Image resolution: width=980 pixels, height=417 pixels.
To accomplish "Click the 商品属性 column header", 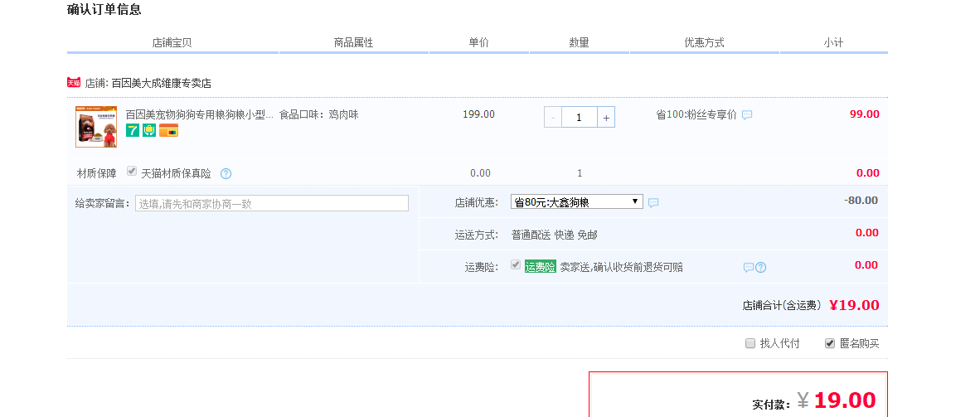I will (x=354, y=42).
